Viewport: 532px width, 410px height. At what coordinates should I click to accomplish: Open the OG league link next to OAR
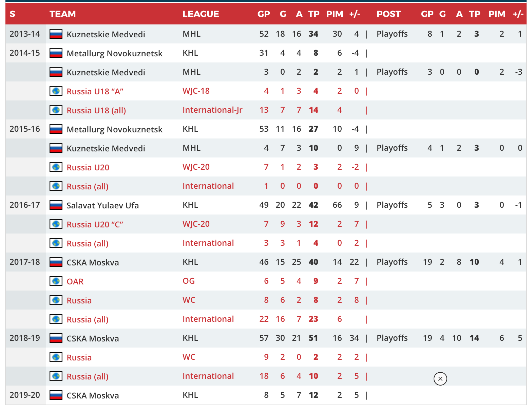pyautogui.click(x=189, y=281)
